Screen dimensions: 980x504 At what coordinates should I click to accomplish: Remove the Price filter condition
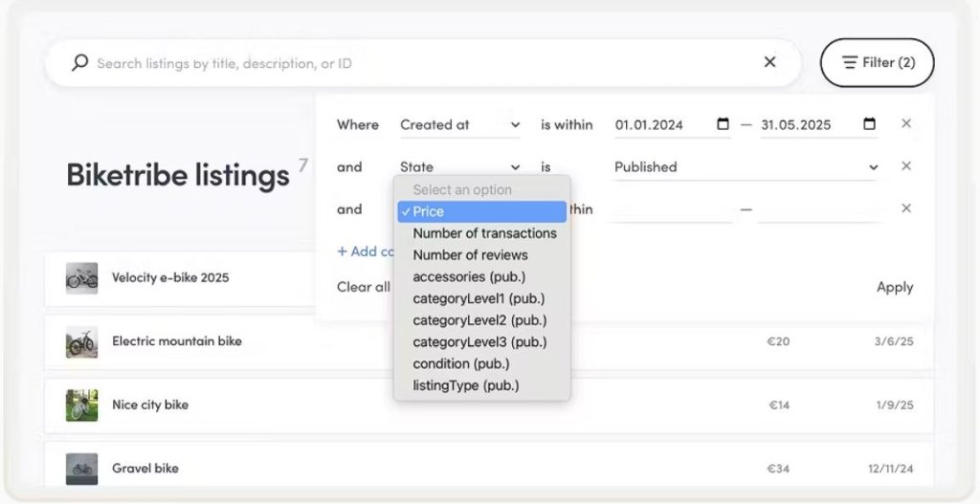(x=906, y=208)
